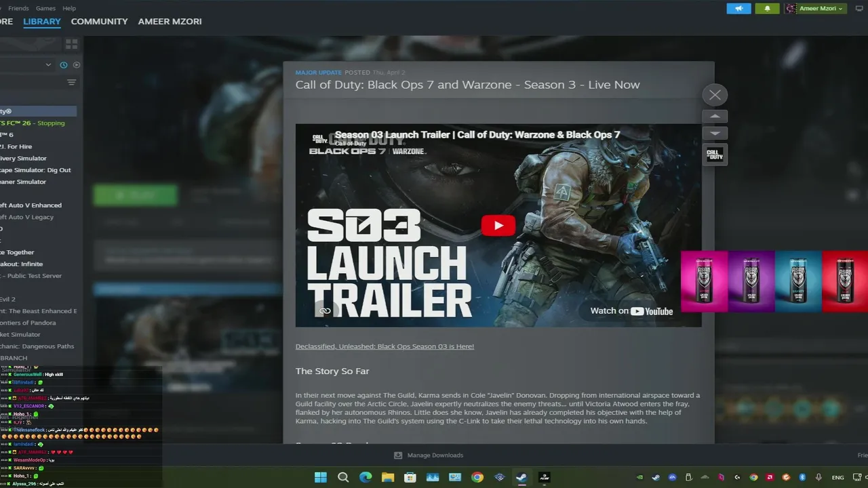The image size is (868, 488).
Task: Select The Beast Enhanced entry
Action: pyautogui.click(x=38, y=311)
